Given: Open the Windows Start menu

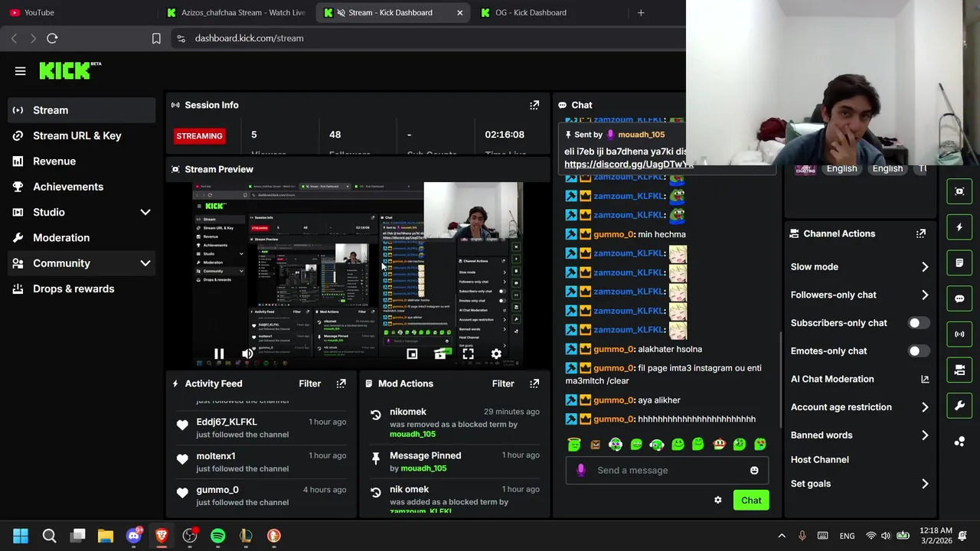Looking at the screenshot, I should click(x=21, y=536).
